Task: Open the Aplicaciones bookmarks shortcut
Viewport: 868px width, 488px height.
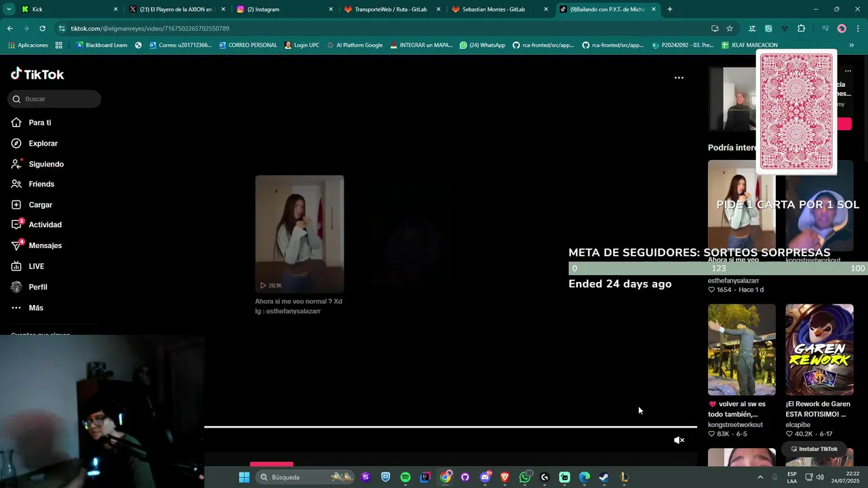Action: [x=28, y=45]
